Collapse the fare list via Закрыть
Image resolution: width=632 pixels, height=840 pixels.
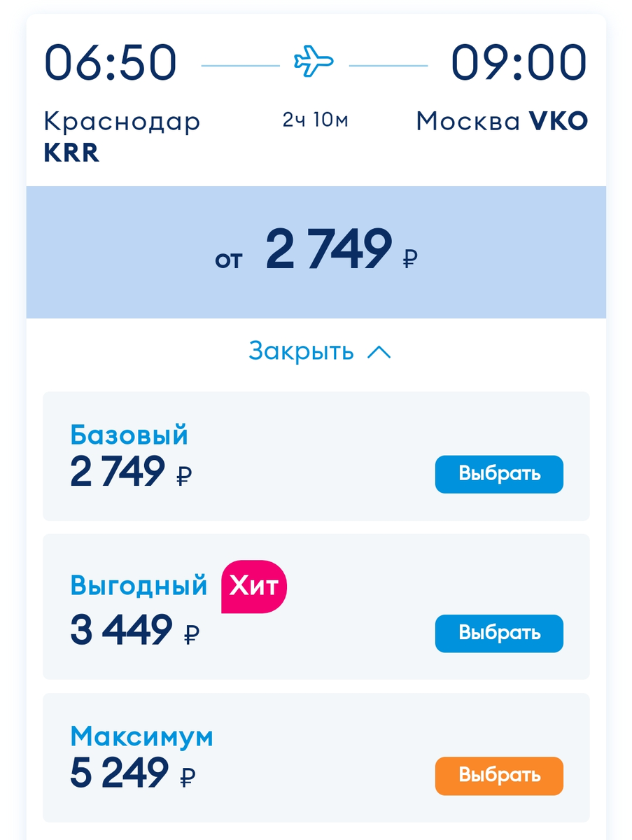pos(301,351)
